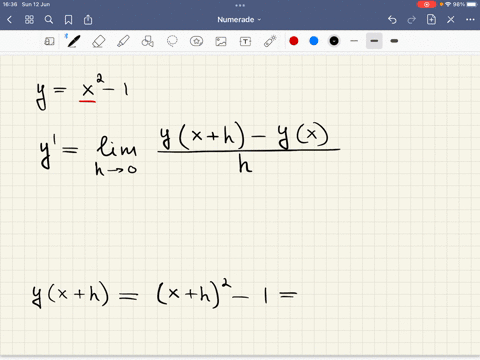Tap the three-dot multitasking control

click(240, 5)
